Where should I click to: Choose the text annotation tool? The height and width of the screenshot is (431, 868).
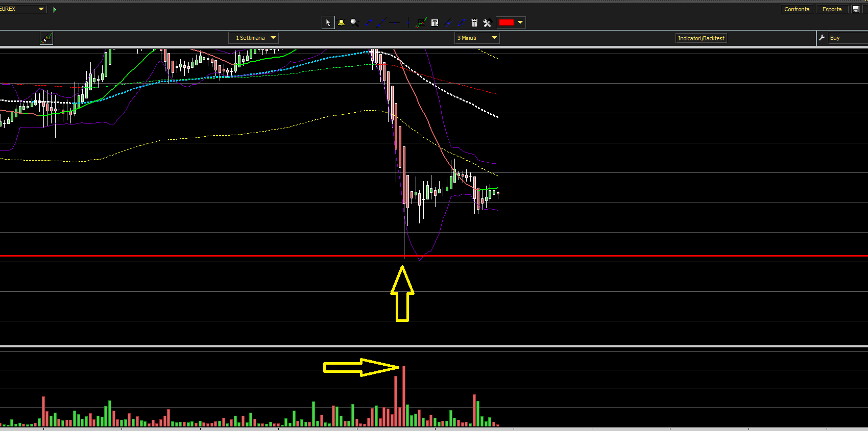coord(435,22)
